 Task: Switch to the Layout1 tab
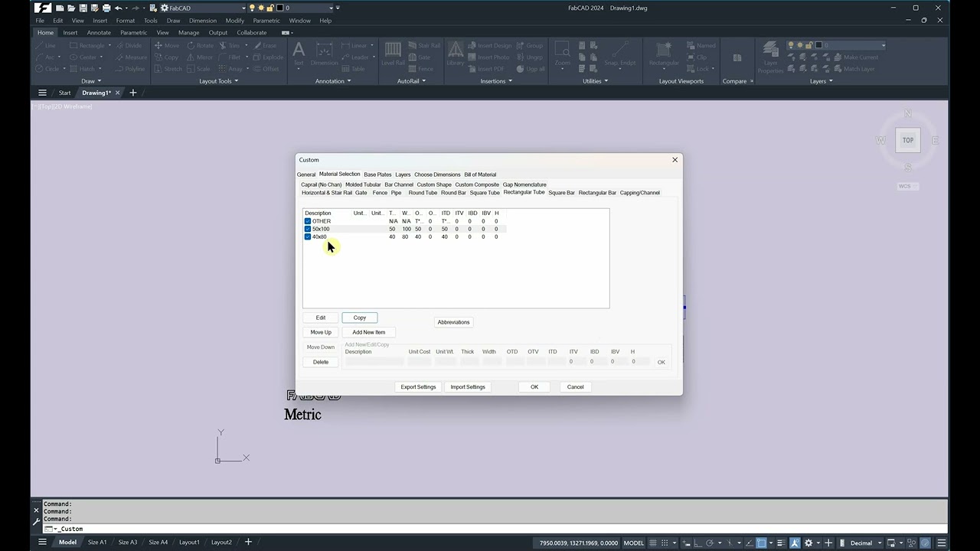pos(189,543)
